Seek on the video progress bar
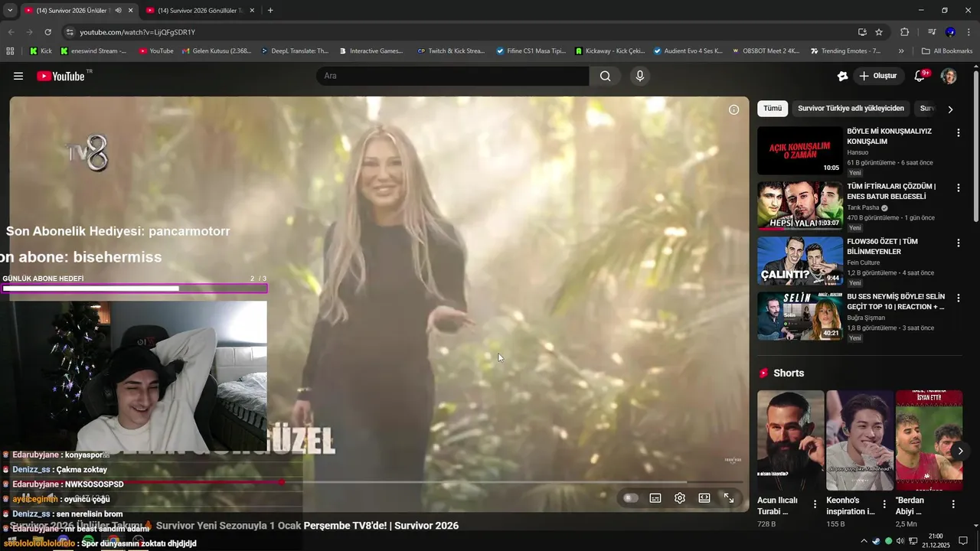The height and width of the screenshot is (551, 980). (376, 482)
